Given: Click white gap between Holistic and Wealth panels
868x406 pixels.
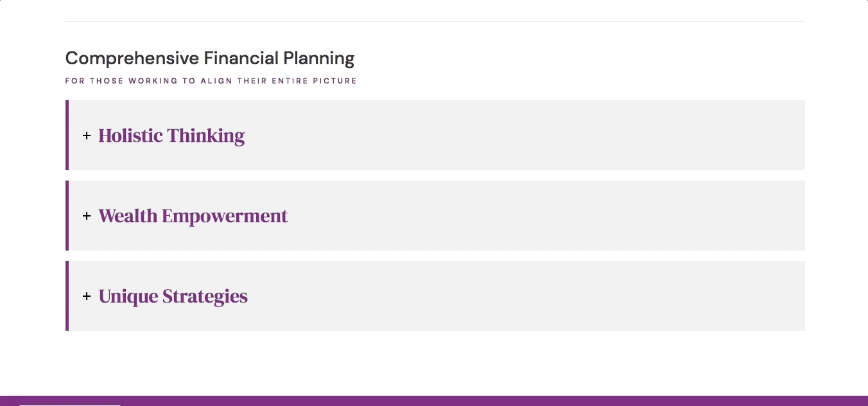Looking at the screenshot, I should click(x=435, y=175).
